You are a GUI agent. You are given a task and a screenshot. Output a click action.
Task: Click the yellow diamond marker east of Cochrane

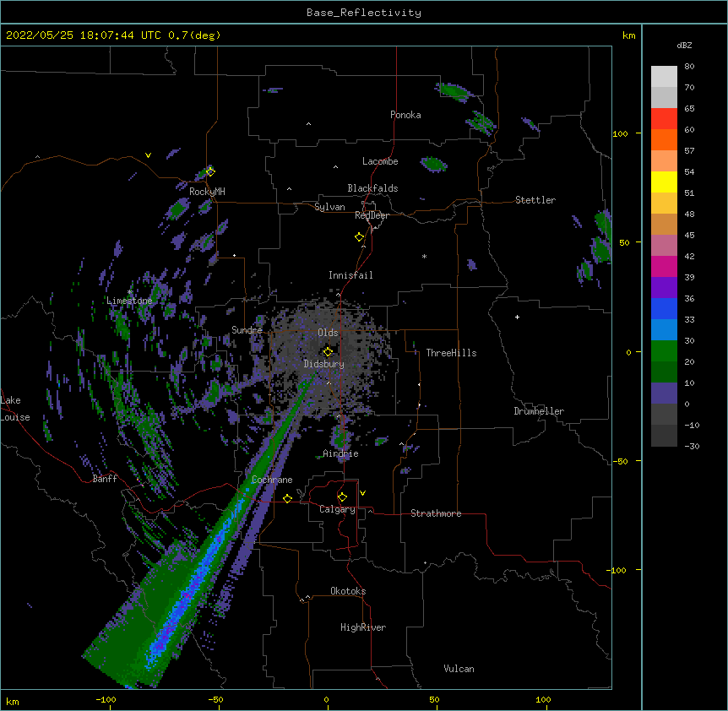pos(287,498)
